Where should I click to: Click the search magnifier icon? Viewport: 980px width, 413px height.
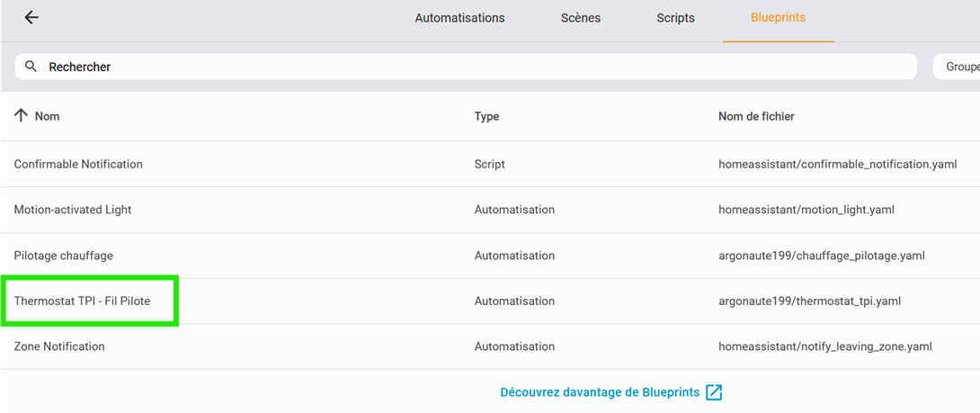point(31,67)
